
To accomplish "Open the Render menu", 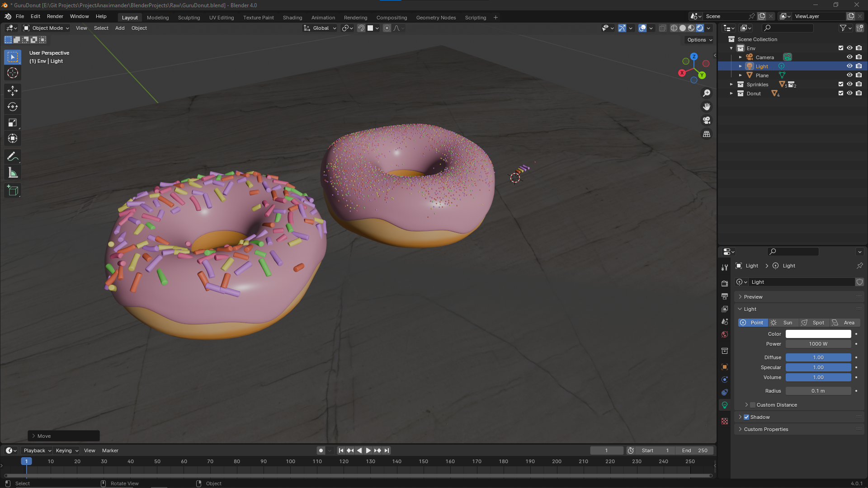I will tap(55, 16).
